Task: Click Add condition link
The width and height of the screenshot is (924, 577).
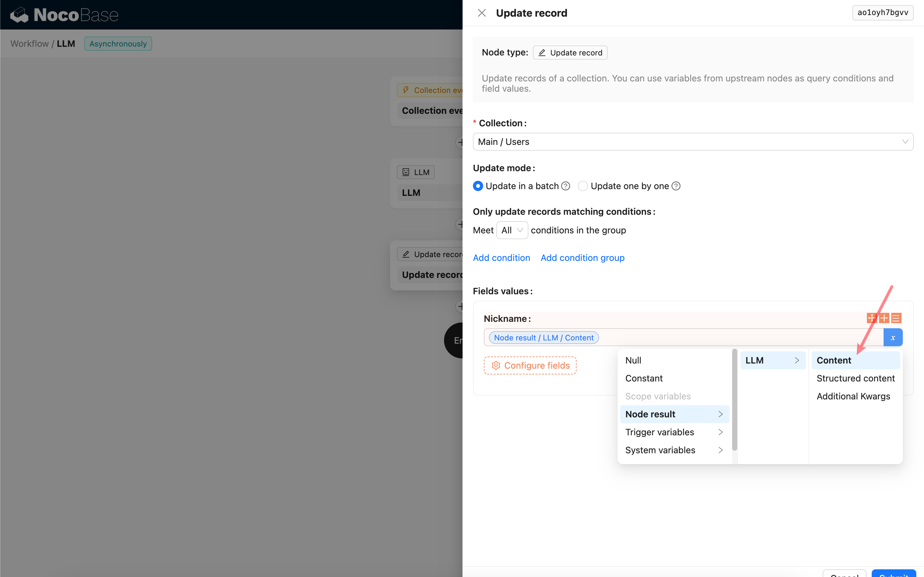Action: click(501, 258)
